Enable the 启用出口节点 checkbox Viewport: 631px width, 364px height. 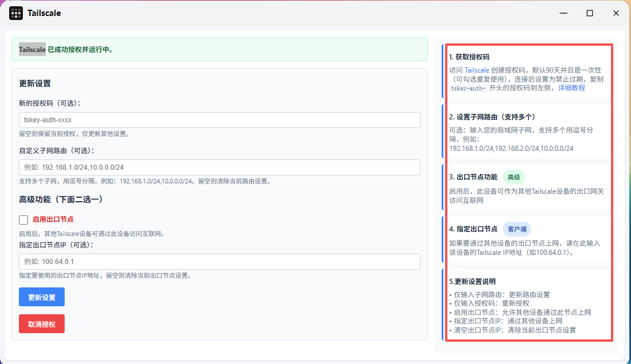pos(23,219)
